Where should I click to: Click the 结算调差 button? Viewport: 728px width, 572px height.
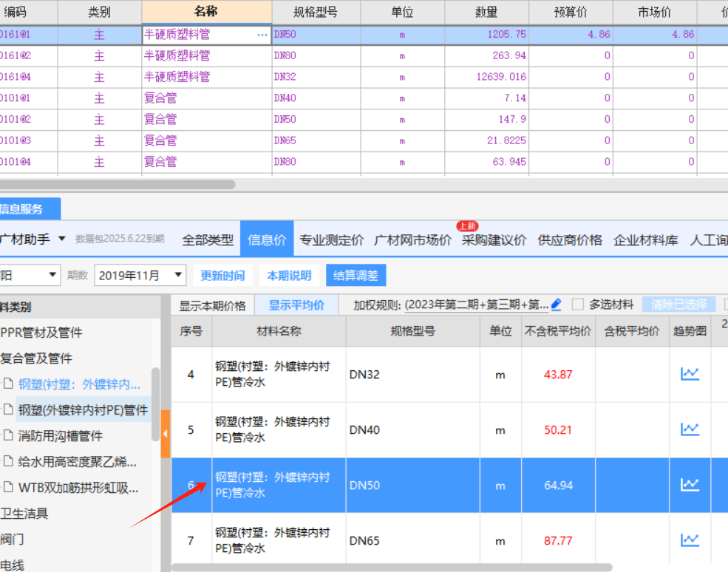pos(356,276)
